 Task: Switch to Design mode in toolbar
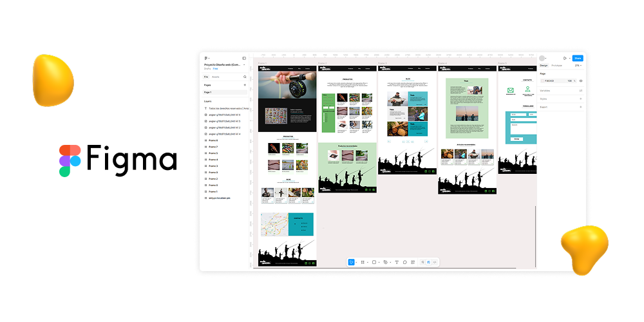429,262
